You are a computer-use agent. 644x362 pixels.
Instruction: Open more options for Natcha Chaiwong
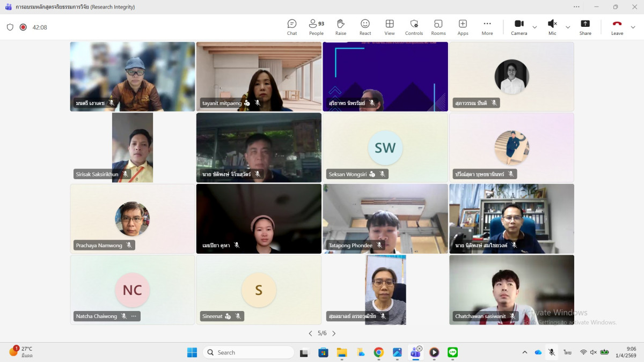[134, 316]
